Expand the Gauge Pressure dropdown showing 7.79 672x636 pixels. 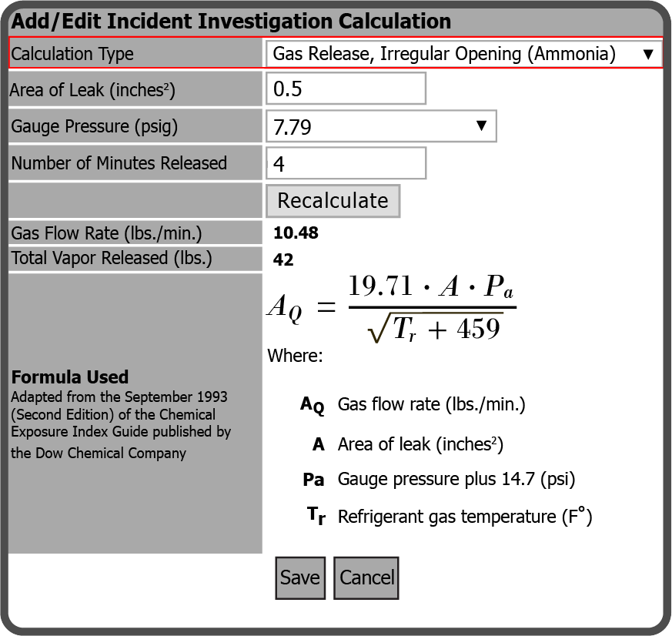[381, 126]
